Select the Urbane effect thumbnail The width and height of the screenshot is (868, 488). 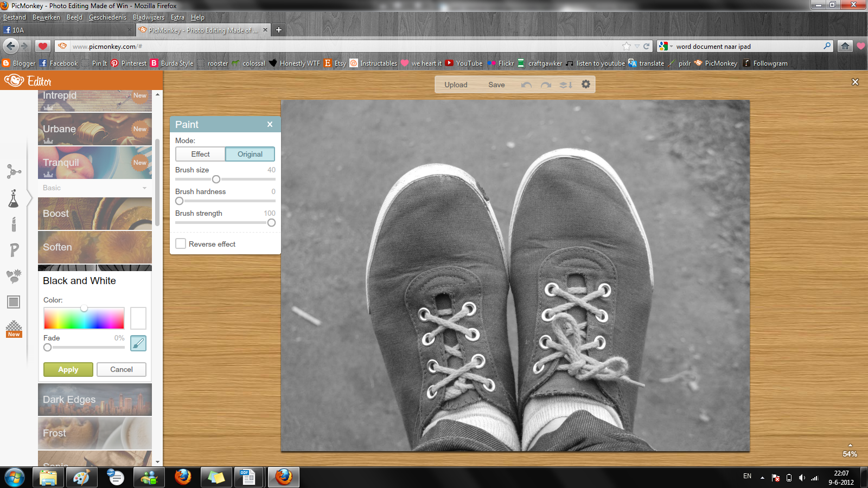pos(95,129)
